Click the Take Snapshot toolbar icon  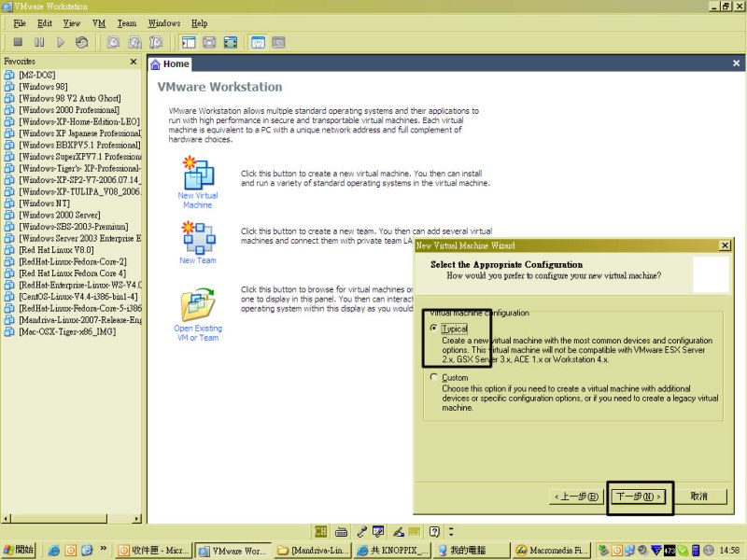pos(113,42)
